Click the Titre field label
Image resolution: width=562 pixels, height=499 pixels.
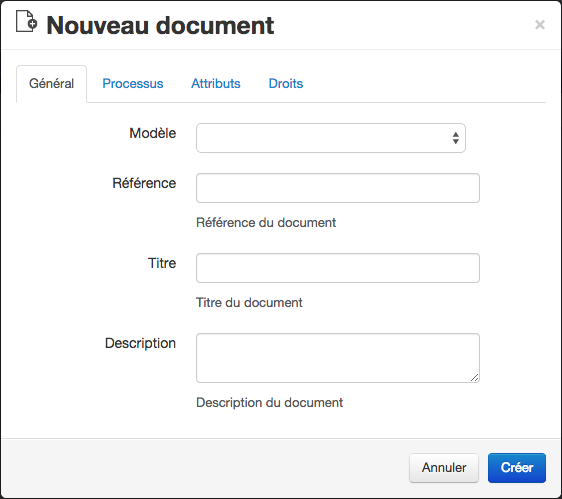tap(162, 263)
